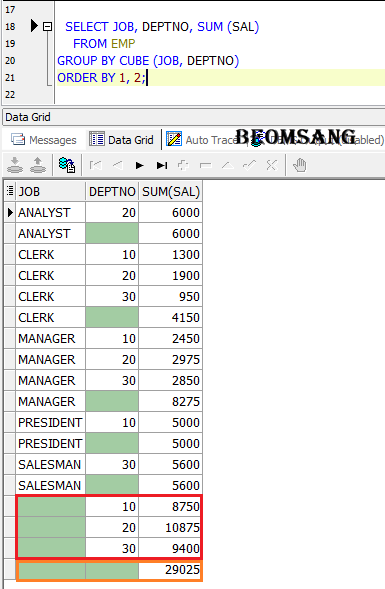Select the 29025 grand total cell

coord(171,570)
